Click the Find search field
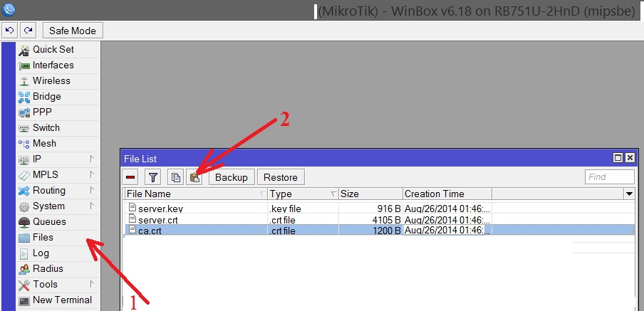644x311 pixels. click(x=609, y=177)
